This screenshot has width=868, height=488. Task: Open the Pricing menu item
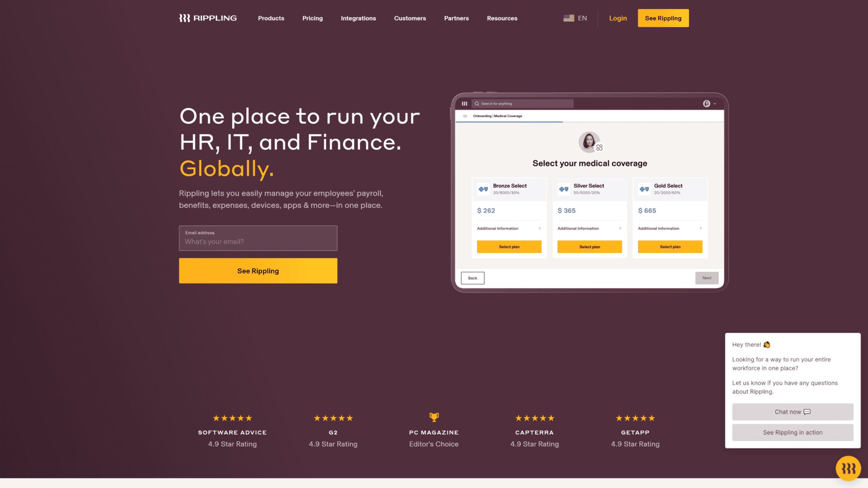(x=312, y=18)
